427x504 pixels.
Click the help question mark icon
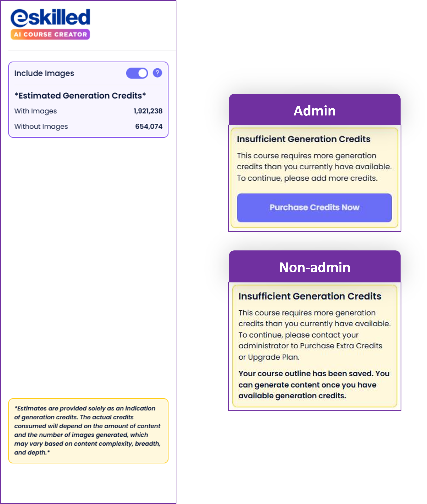(157, 73)
